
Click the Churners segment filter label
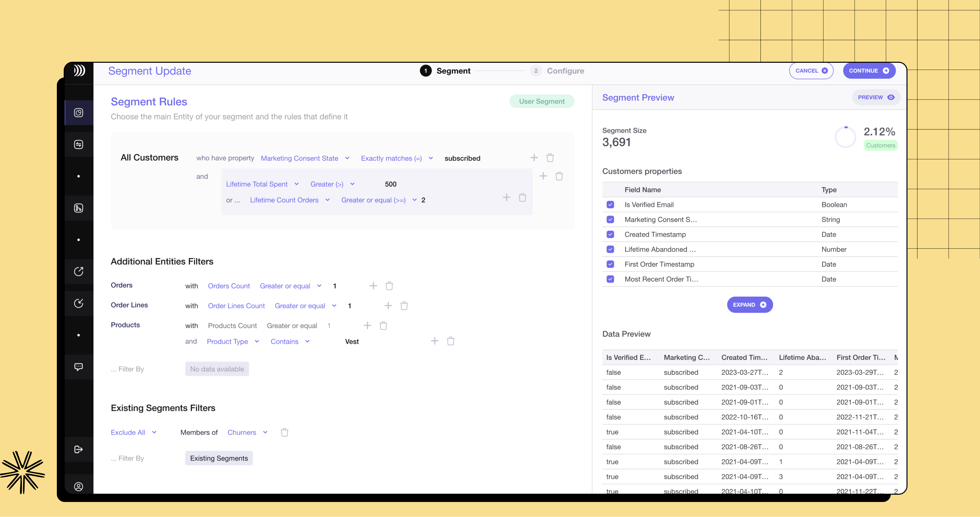tap(242, 432)
